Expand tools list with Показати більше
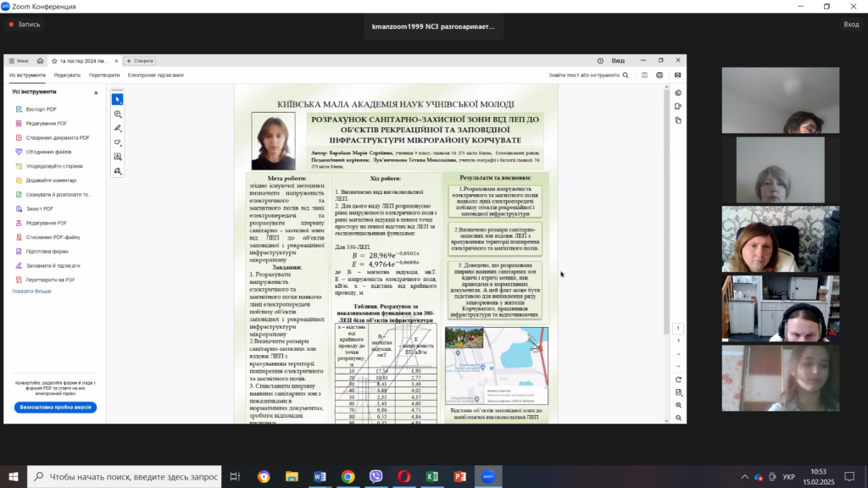Screen dimensions: 868x488 [x=31, y=291]
